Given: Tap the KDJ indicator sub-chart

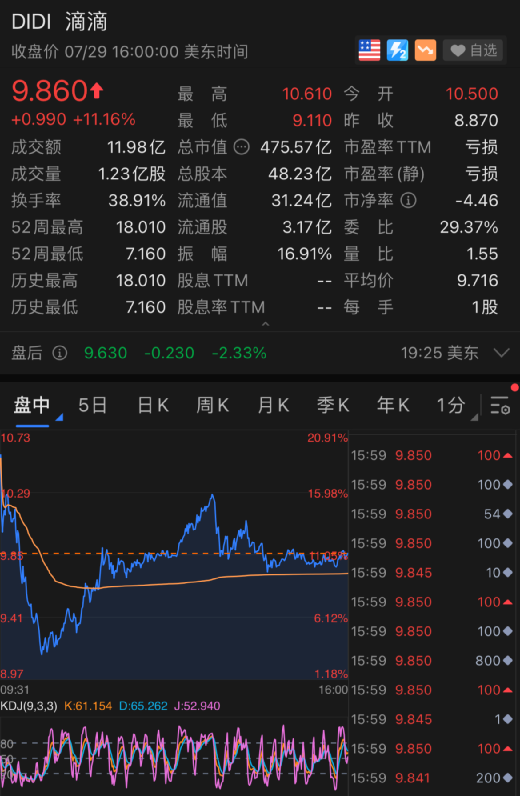Looking at the screenshot, I should click(x=174, y=755).
